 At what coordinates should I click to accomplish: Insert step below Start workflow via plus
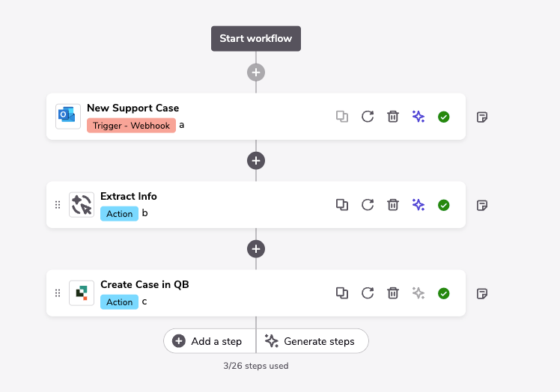[256, 73]
